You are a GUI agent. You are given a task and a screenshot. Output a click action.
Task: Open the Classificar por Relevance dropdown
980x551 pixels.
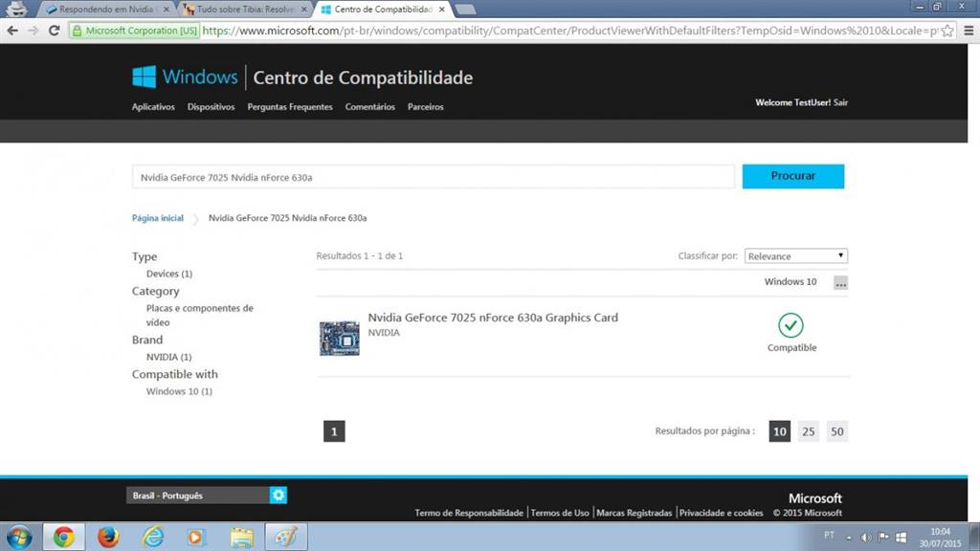tap(795, 256)
